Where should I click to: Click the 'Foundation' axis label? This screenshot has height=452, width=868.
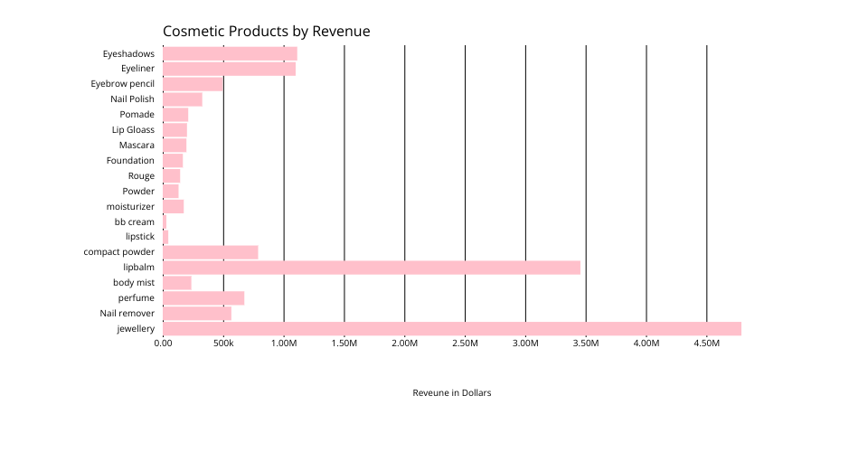(130, 160)
